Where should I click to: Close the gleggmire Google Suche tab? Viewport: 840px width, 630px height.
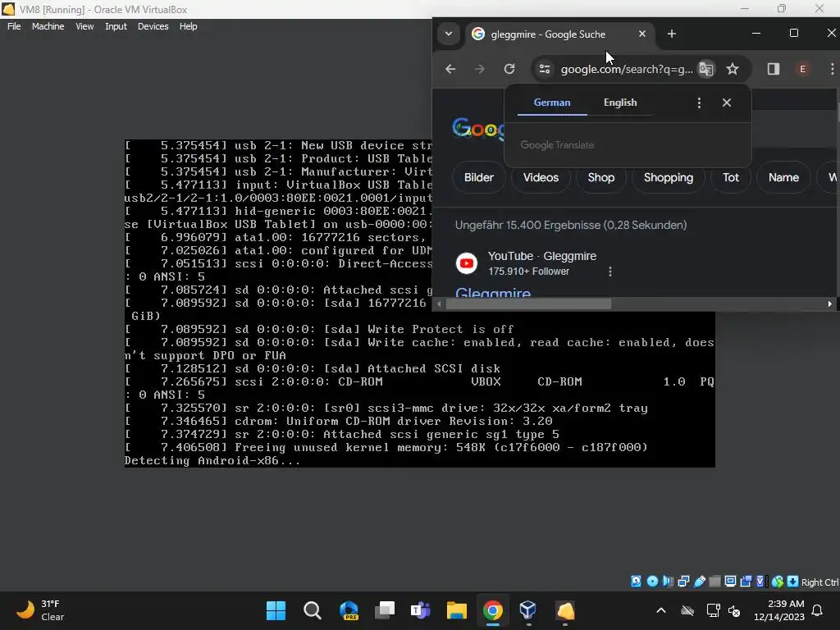pyautogui.click(x=641, y=34)
